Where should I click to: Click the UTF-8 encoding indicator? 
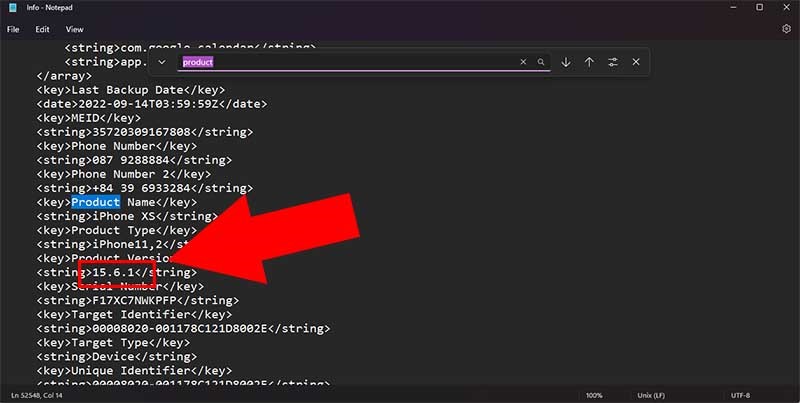pos(740,395)
